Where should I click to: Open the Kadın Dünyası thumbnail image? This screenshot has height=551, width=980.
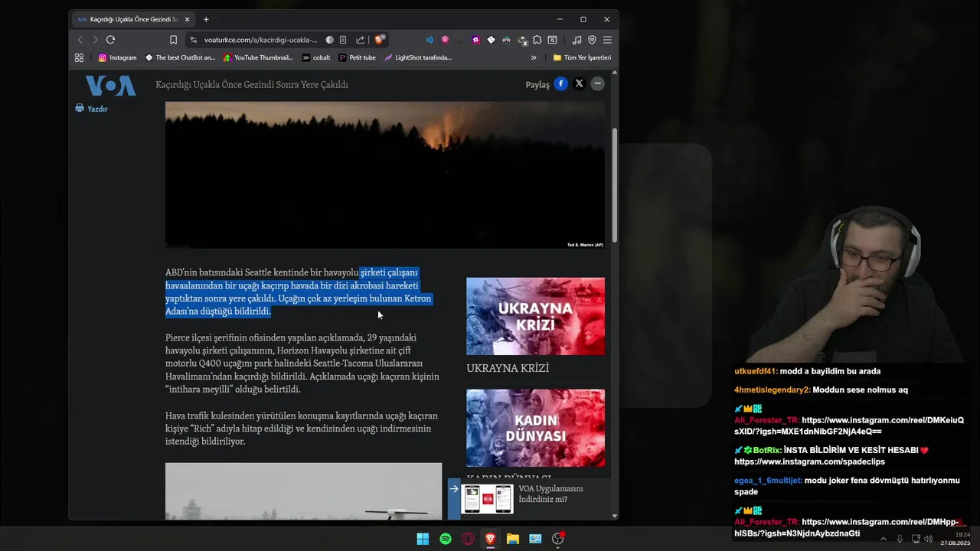point(535,428)
